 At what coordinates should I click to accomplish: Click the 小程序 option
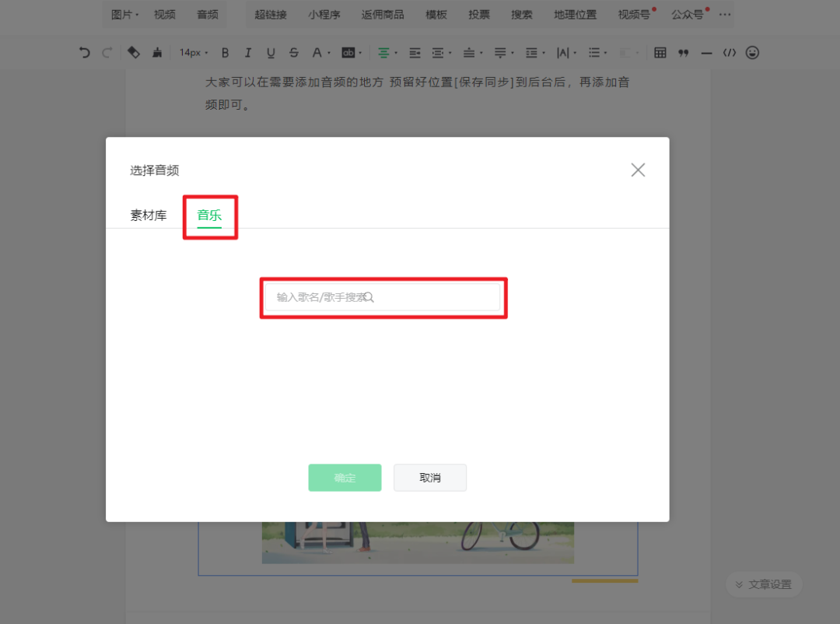324,15
